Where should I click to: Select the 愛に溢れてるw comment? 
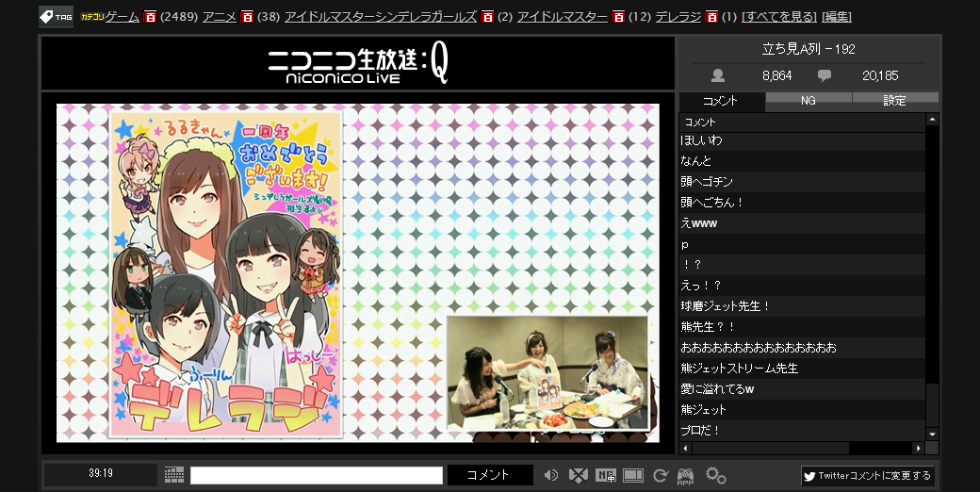(802, 389)
